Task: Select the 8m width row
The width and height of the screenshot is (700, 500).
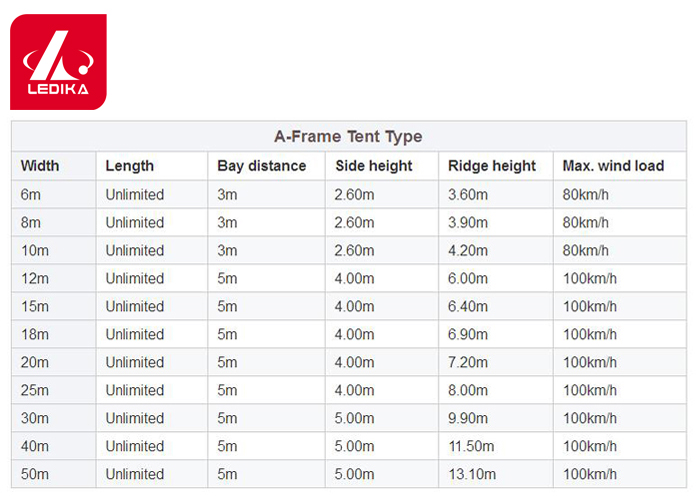Action: tap(31, 222)
